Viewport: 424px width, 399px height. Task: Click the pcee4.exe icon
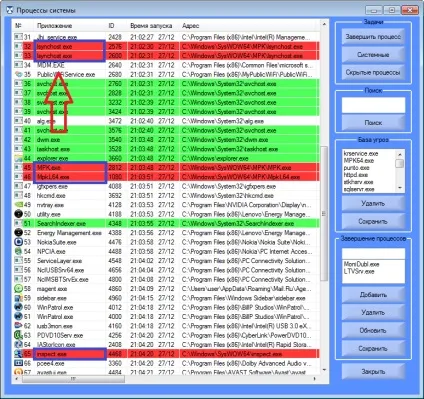[x=19, y=363]
